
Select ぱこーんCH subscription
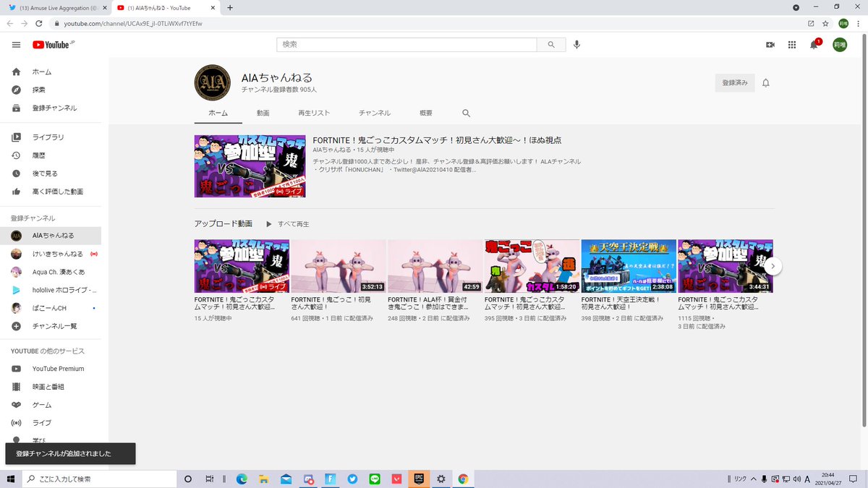point(51,307)
